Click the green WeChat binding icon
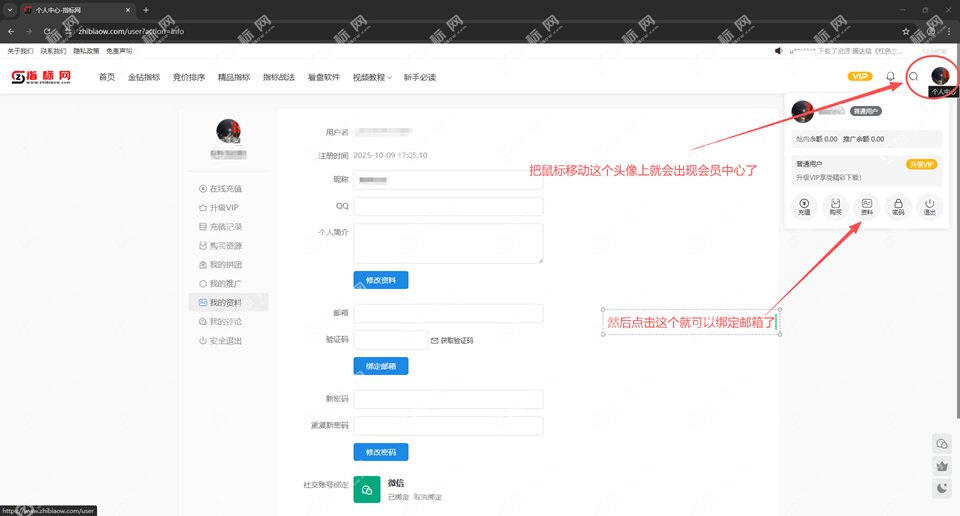This screenshot has height=516, width=960. 367,489
